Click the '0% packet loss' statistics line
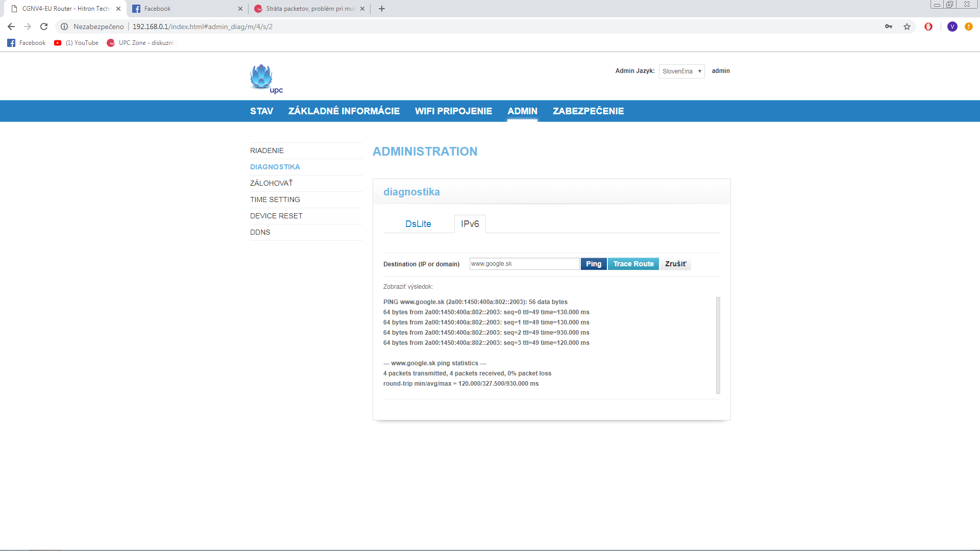This screenshot has width=980, height=551. [x=467, y=373]
